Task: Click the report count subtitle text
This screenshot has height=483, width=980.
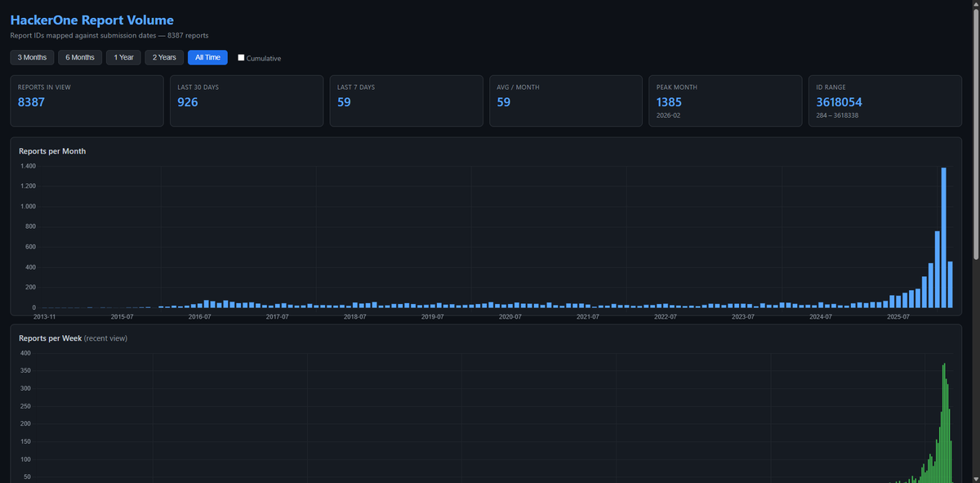Action: pyautogui.click(x=109, y=35)
